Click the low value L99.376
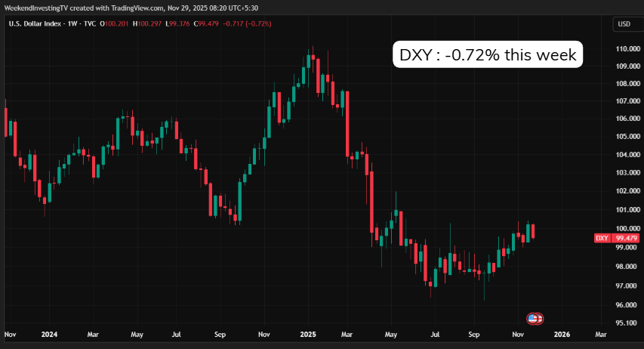 point(178,24)
